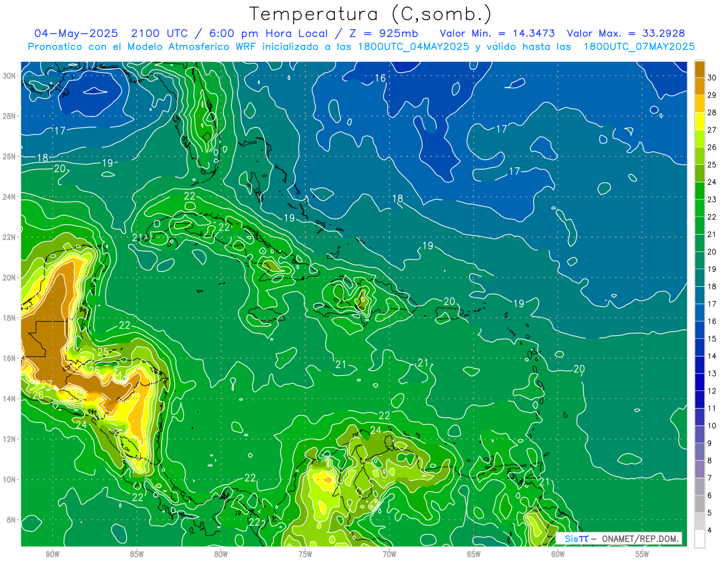Click legend color band between 12 and 13
The height and width of the screenshot is (562, 728).
click(699, 382)
